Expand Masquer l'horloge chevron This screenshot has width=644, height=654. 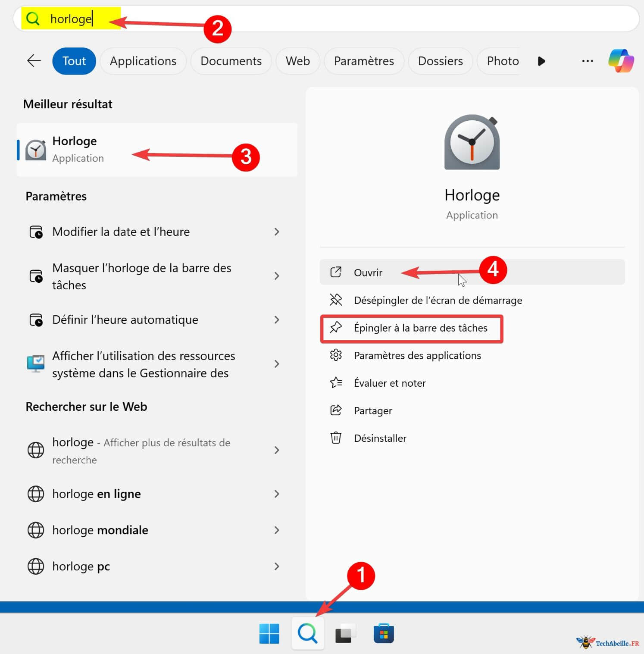point(277,276)
